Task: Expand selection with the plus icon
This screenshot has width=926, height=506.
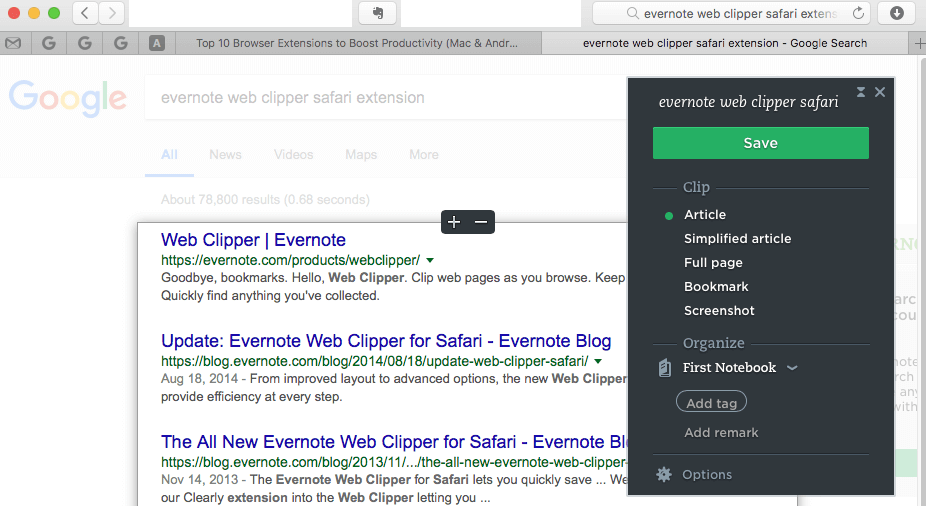Action: (454, 222)
